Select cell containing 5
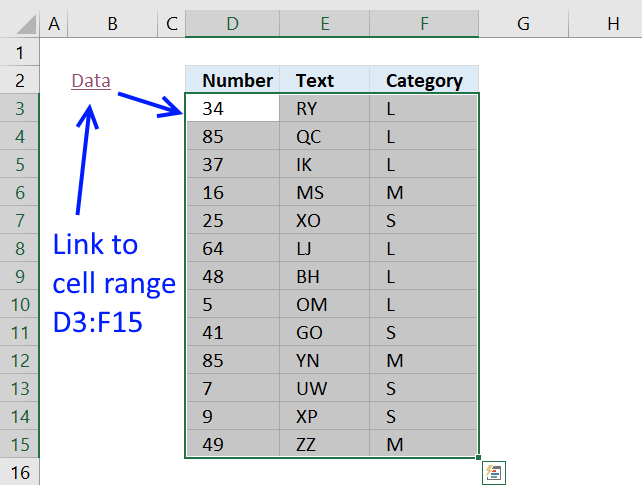The height and width of the screenshot is (485, 642). pyautogui.click(x=233, y=304)
